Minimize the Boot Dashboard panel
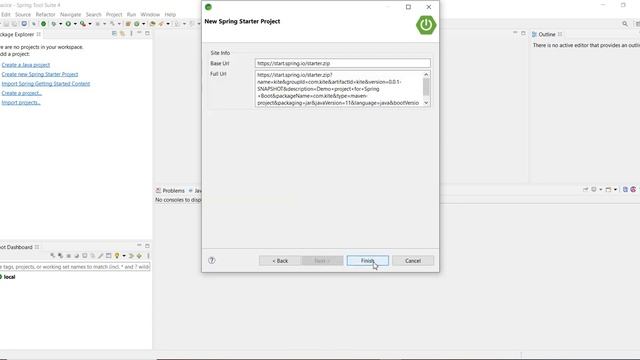The height and width of the screenshot is (360, 640). (139, 245)
